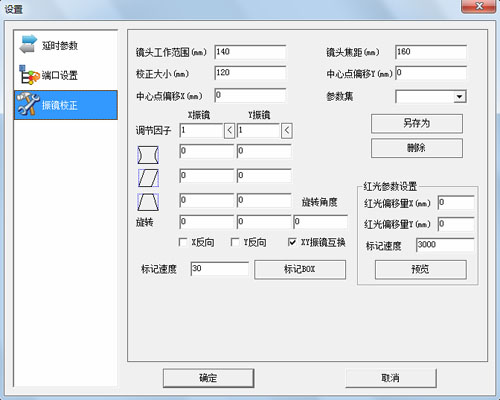Open the 参数集 dropdown list

coord(460,97)
